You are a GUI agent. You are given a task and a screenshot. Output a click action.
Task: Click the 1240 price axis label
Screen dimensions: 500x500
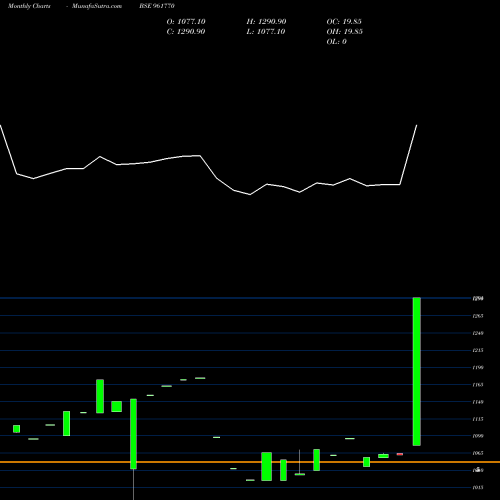478,333
